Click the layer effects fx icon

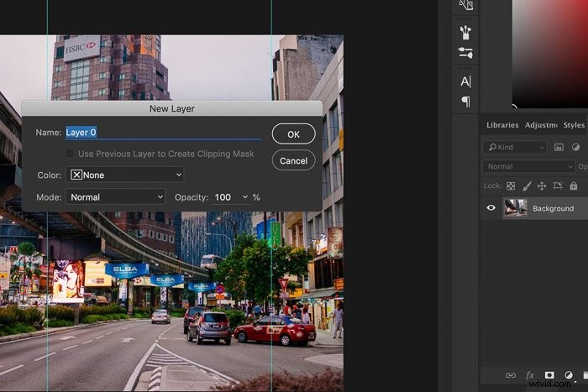click(x=530, y=374)
